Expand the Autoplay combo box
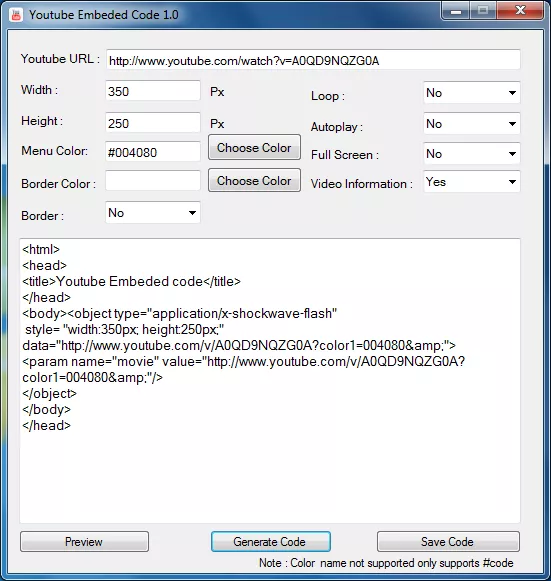The height and width of the screenshot is (581, 551). (x=471, y=124)
